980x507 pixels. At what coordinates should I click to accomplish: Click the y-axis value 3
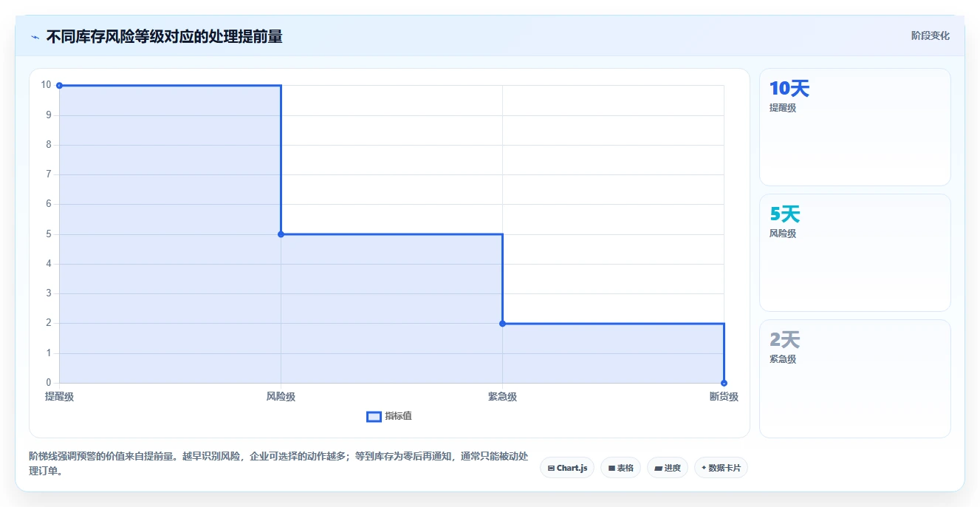pyautogui.click(x=49, y=293)
